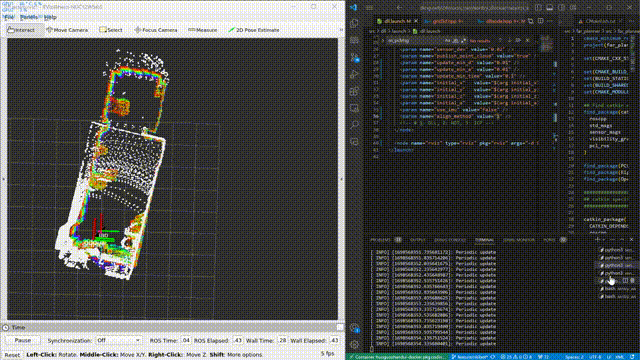Open the DEBUG CONSOLE panel tab

[x=450, y=240]
